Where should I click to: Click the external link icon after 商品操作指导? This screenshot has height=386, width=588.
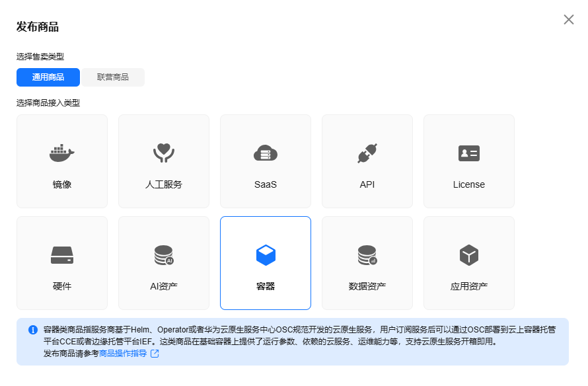(x=155, y=354)
